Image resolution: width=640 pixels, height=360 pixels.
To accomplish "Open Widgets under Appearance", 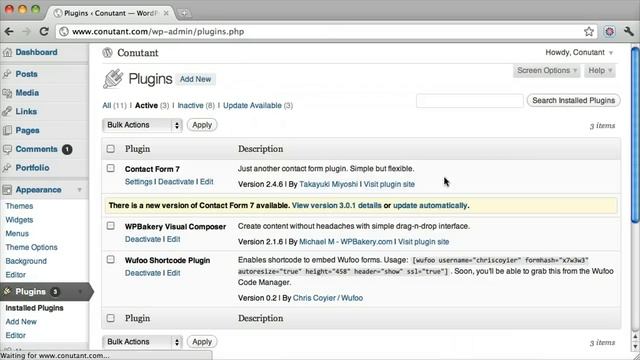I will click(x=19, y=220).
